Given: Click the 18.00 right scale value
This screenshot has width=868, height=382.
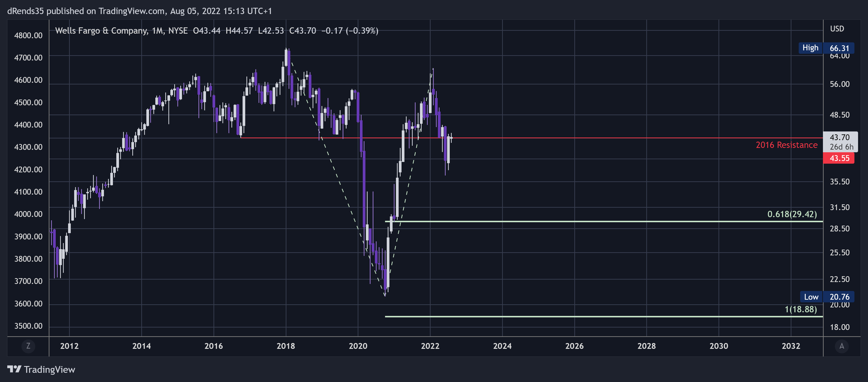Looking at the screenshot, I should tap(839, 327).
